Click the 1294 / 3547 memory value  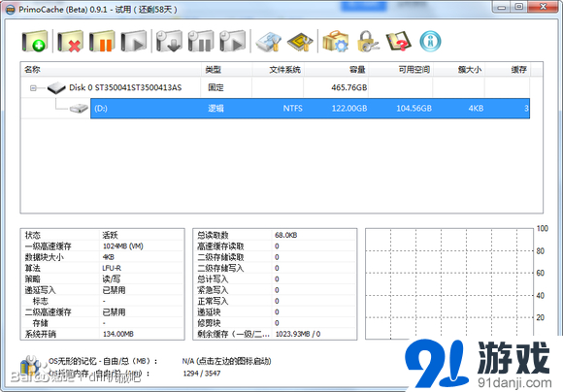click(x=202, y=374)
